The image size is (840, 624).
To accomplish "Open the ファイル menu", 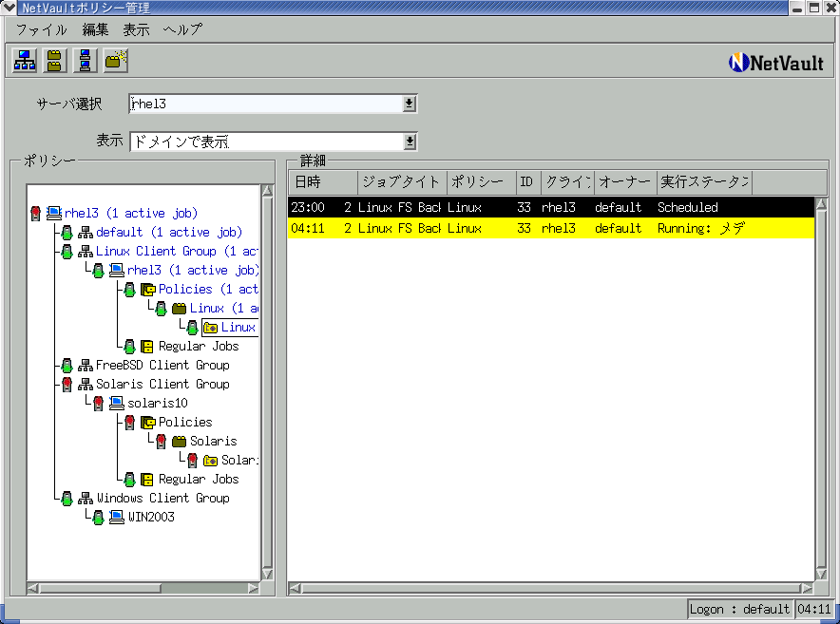I will pyautogui.click(x=42, y=29).
